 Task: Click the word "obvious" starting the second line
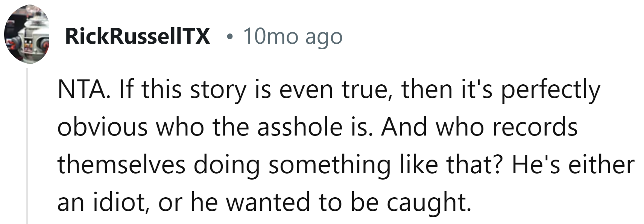[102, 127]
